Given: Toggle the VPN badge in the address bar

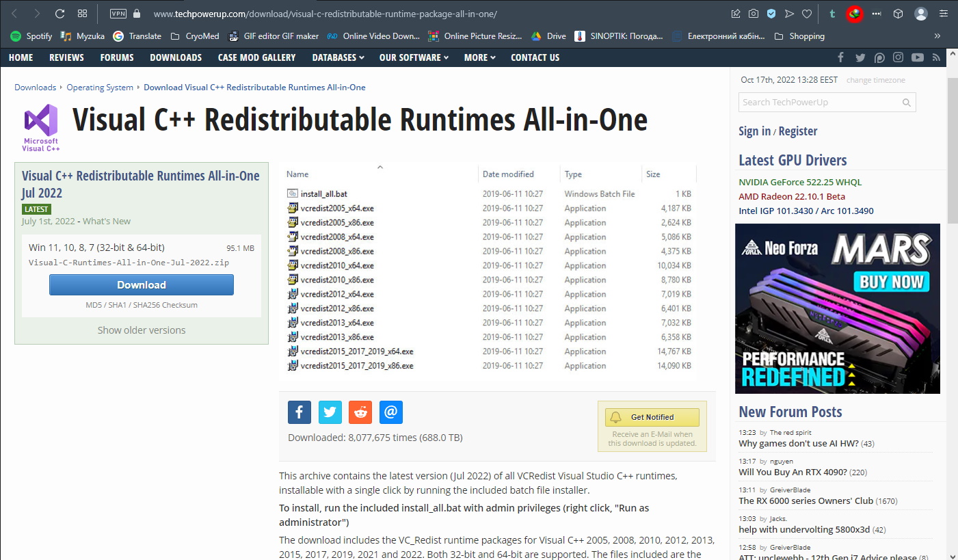Looking at the screenshot, I should pos(118,14).
